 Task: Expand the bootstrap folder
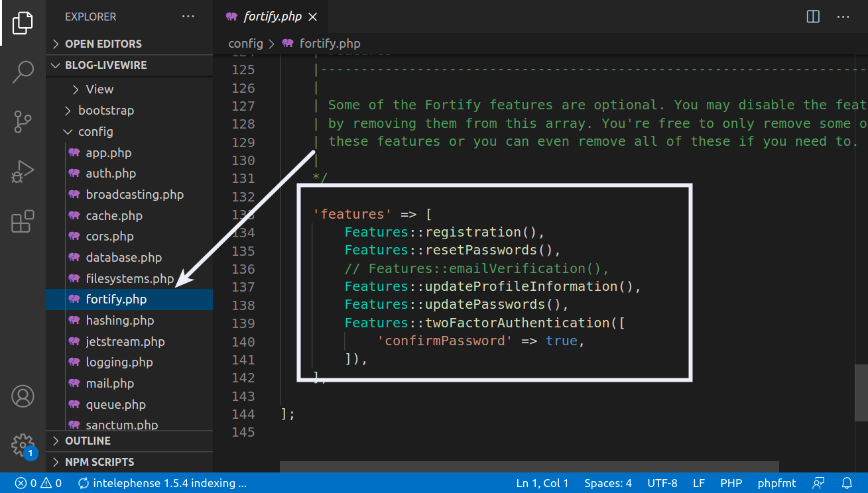tap(105, 111)
